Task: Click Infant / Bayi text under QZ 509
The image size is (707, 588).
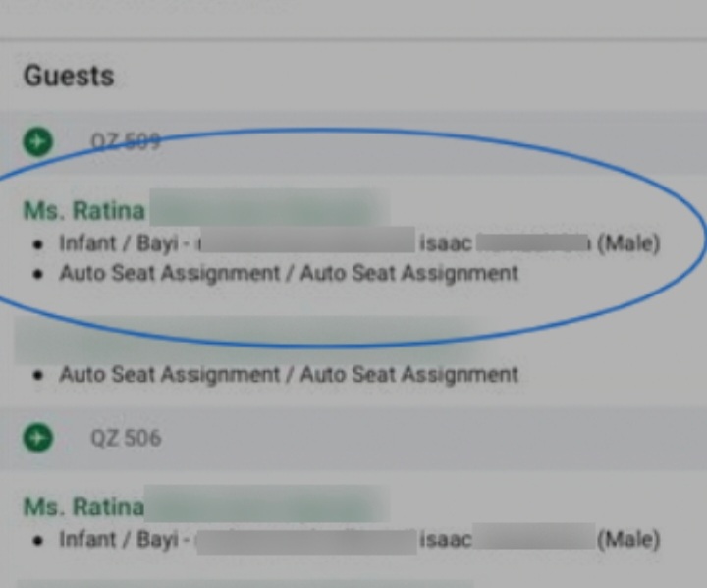Action: (118, 242)
